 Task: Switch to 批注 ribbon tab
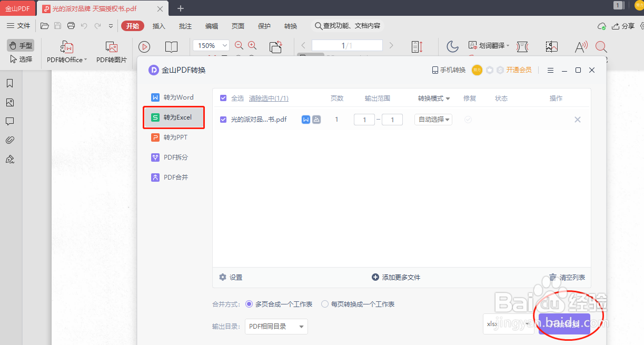[185, 26]
